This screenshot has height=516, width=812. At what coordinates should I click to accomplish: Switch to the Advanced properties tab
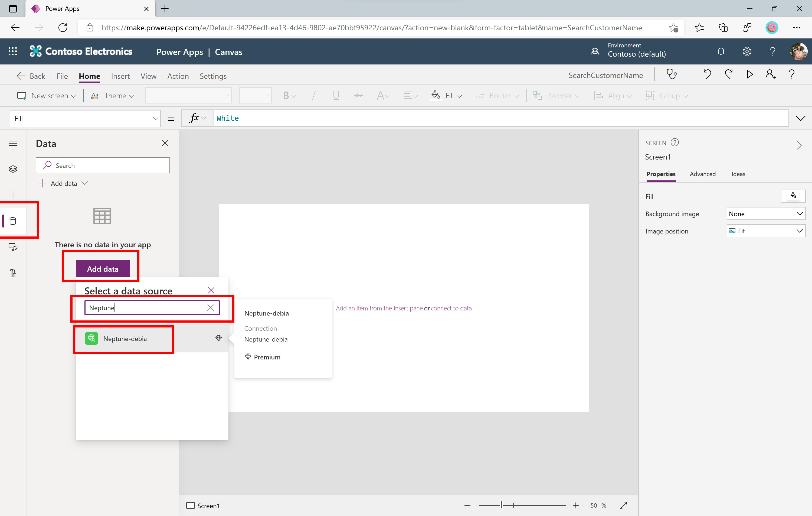click(x=702, y=174)
